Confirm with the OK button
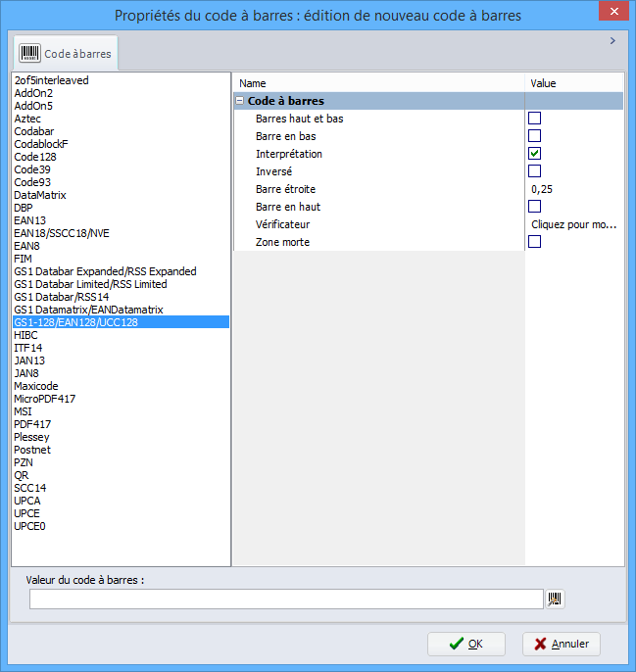The width and height of the screenshot is (636, 672). 466,644
